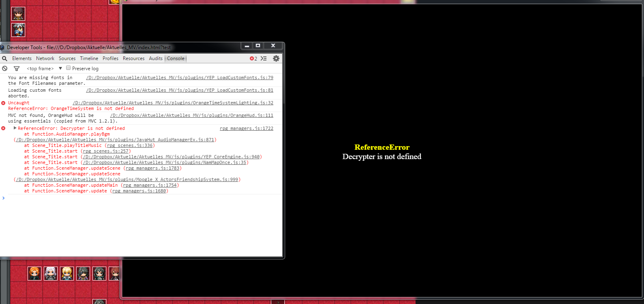
Task: Close the Developer Tools window
Action: coord(273,45)
